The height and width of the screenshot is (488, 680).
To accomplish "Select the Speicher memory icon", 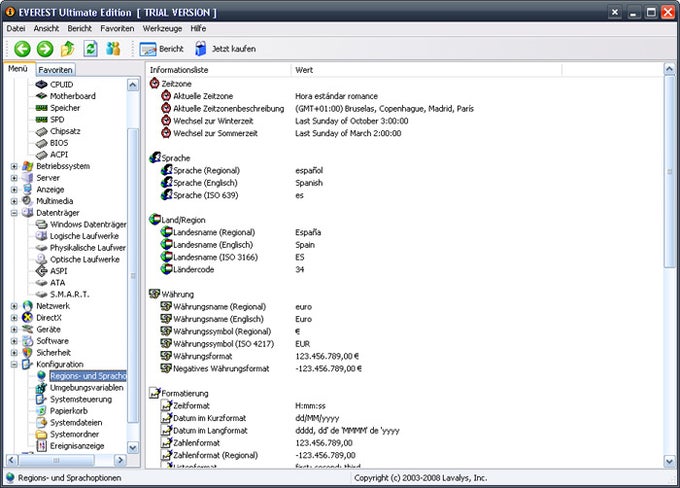I will (41, 108).
